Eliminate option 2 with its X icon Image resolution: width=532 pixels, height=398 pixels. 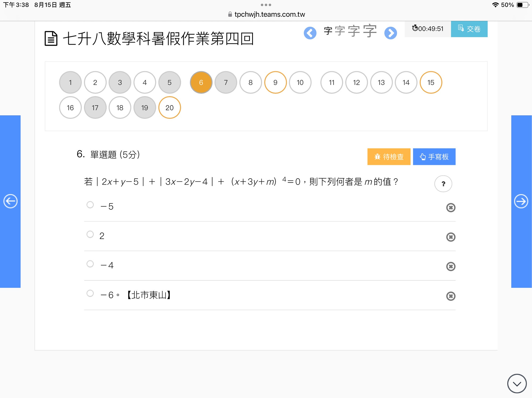[451, 237]
